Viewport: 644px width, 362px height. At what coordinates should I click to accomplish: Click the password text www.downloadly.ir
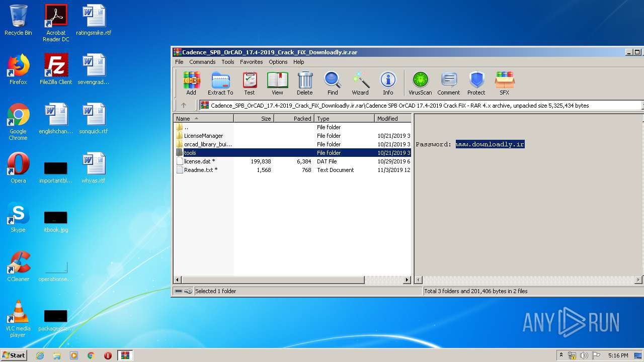490,144
